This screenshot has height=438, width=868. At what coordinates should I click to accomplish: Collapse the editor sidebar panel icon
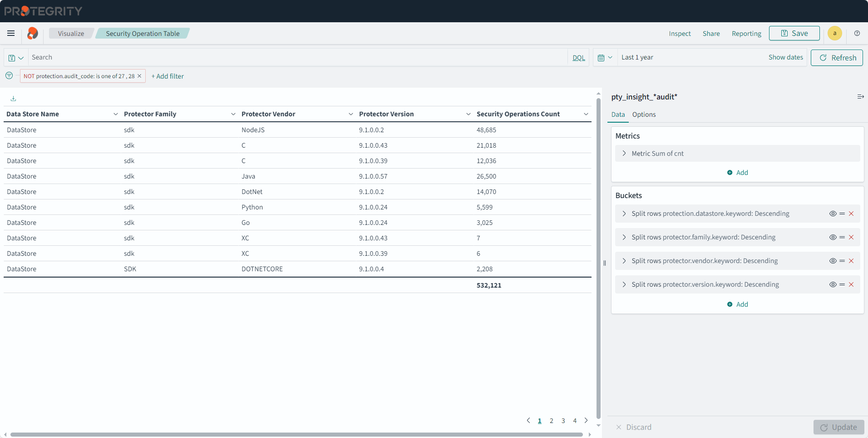(x=860, y=97)
